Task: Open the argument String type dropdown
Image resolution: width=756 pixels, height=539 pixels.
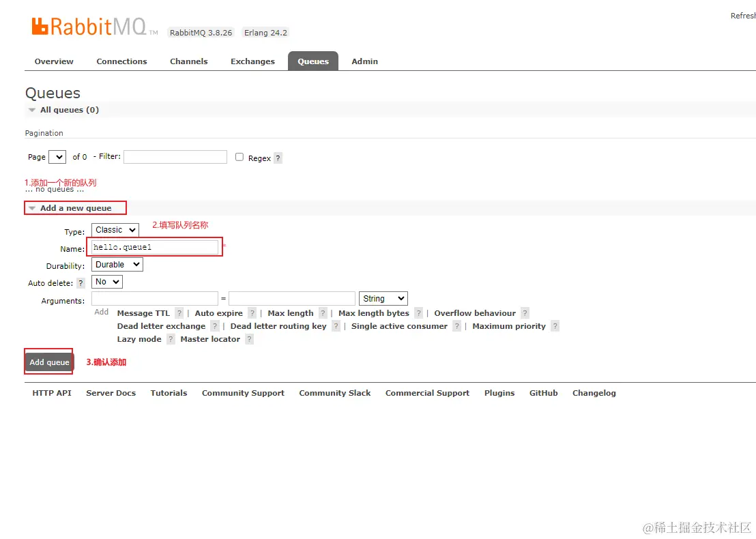Action: [x=383, y=299]
